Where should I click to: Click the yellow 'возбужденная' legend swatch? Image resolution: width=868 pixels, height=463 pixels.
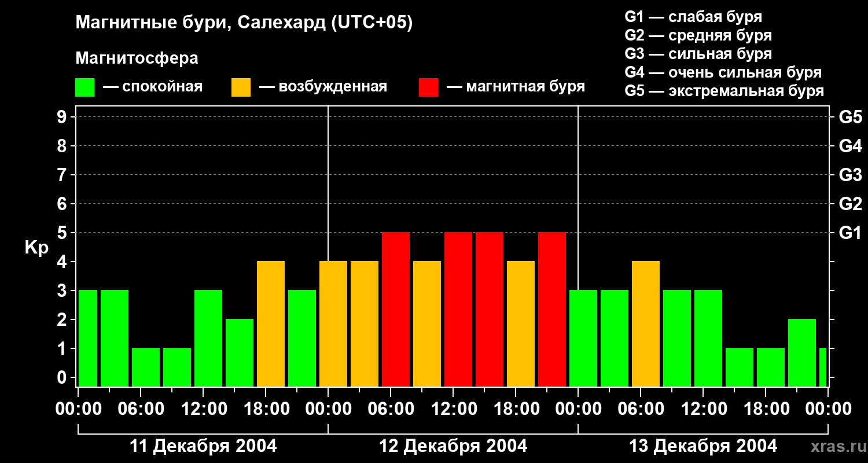click(x=241, y=87)
